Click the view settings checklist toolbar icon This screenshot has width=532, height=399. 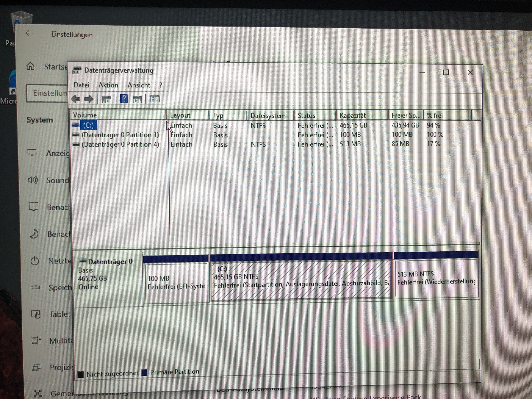(155, 99)
